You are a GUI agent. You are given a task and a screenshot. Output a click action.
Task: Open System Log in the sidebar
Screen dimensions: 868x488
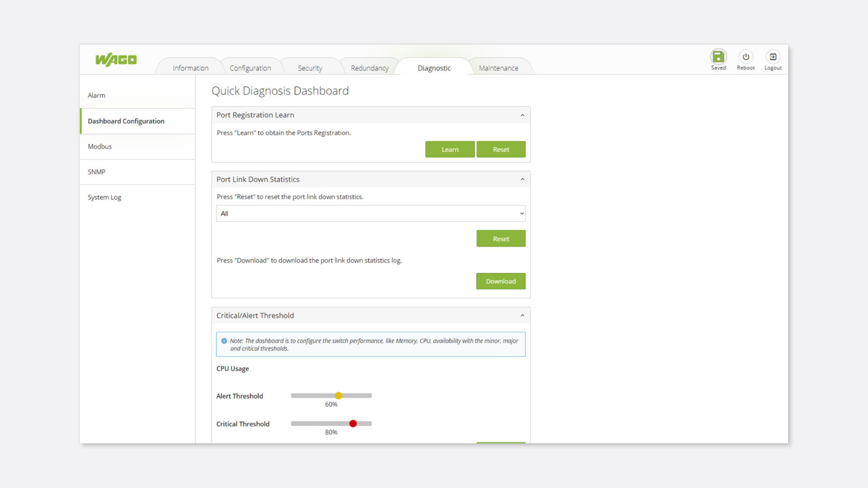point(138,197)
